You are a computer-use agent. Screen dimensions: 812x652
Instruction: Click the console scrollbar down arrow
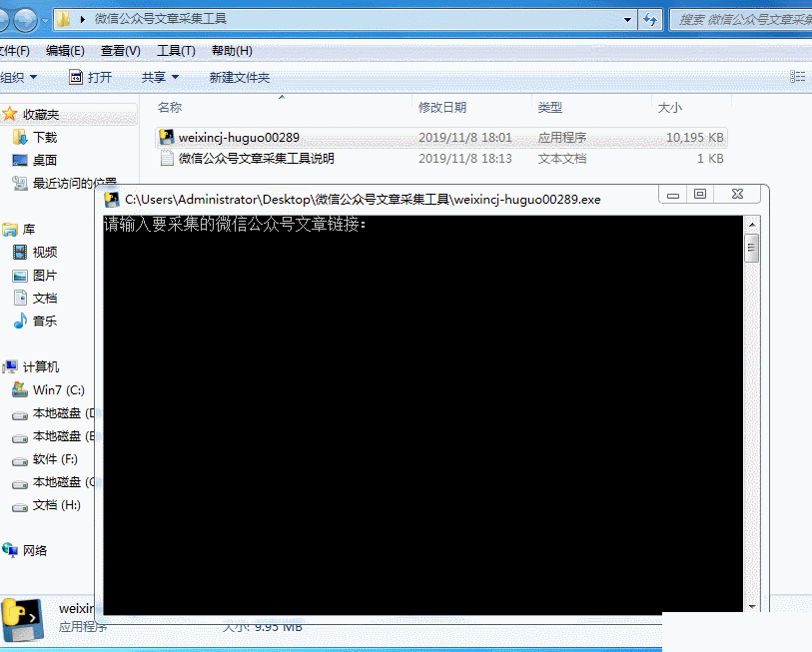coord(752,606)
